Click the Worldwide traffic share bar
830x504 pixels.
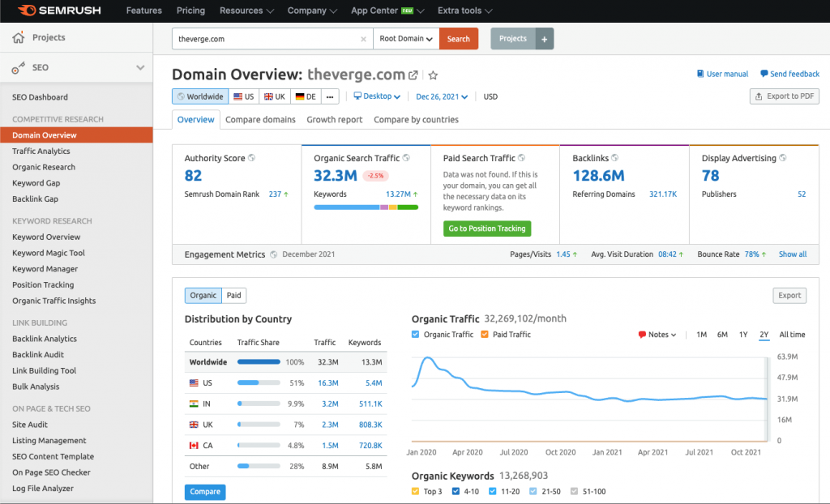259,362
